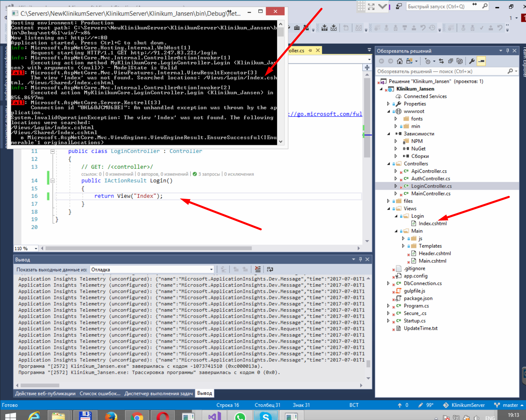Select Main.cshtml in Solution Explorer
This screenshot has width=526, height=420.
pyautogui.click(x=432, y=261)
